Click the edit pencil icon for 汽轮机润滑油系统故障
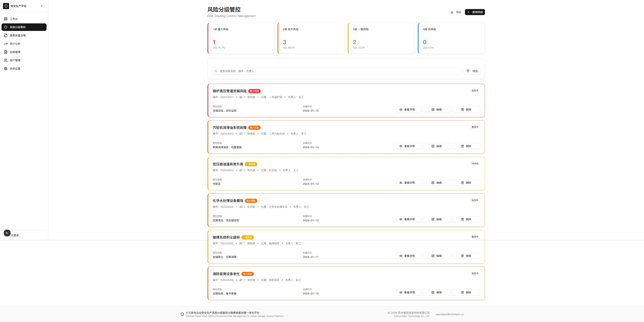The image size is (644, 322). click(433, 146)
